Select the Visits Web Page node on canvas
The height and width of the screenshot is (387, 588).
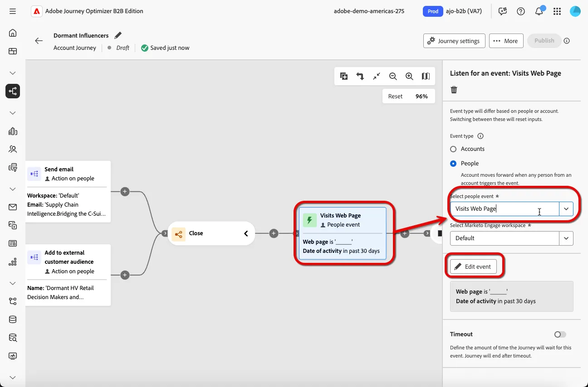343,233
